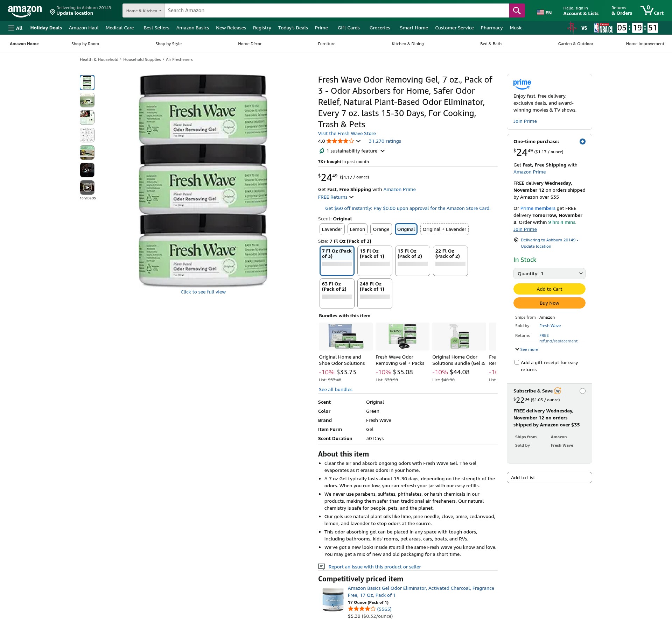Open the Home Odor Solutions bundle image
Image resolution: width=672 pixels, height=644 pixels.
pos(459,337)
